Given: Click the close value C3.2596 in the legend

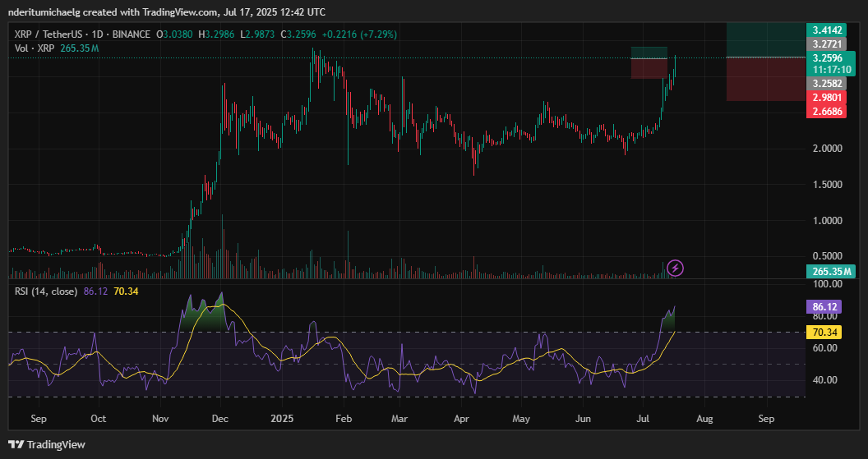Looking at the screenshot, I should [x=298, y=34].
